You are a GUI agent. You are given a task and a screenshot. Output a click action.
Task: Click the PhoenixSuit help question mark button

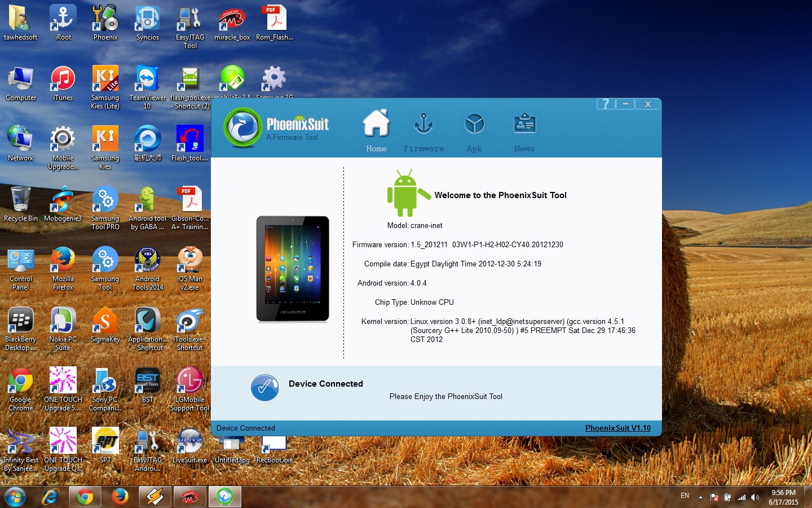(x=606, y=104)
